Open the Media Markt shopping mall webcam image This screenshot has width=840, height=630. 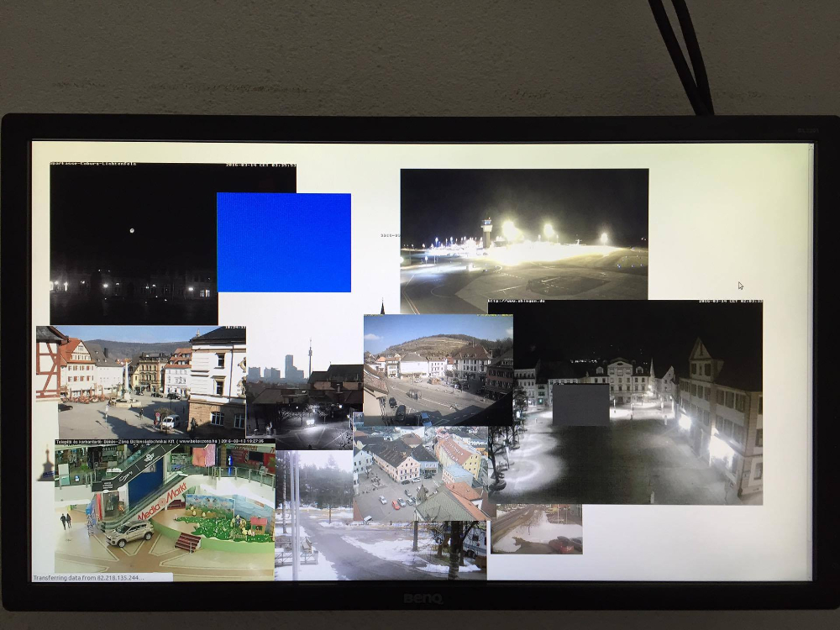click(x=165, y=509)
